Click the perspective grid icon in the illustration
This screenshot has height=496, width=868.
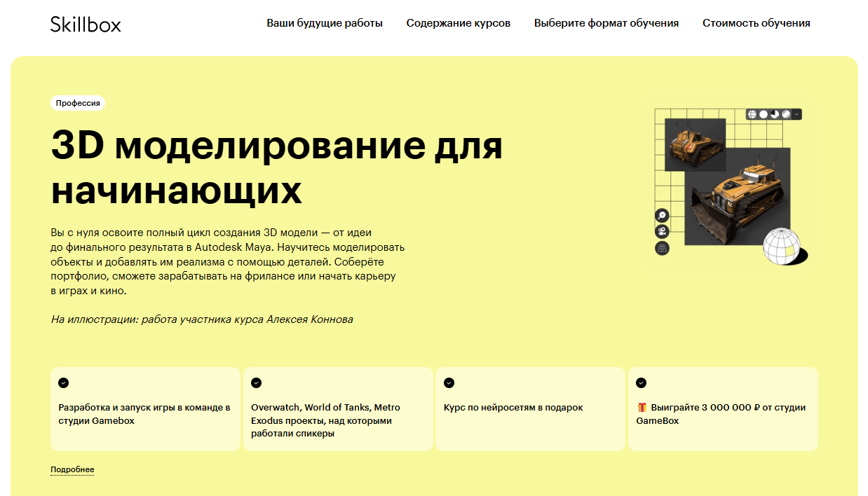point(661,248)
